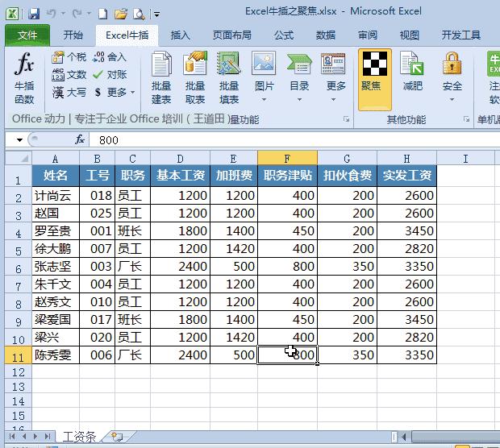This screenshot has width=500, height=448.
Task: Switch to the 数据 tab
Action: (326, 35)
